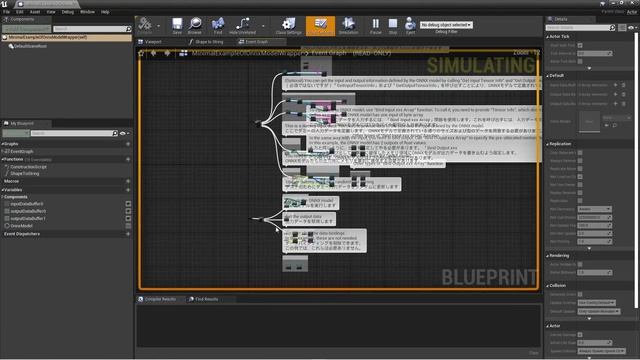
Task: Toggle the Always Relevant checkbox
Action: pos(580,161)
